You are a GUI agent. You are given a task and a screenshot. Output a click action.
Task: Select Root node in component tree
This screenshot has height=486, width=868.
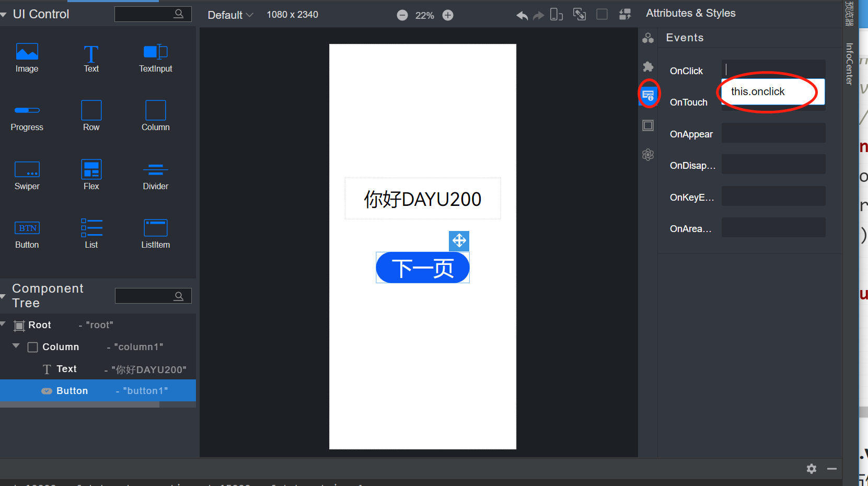98,325
